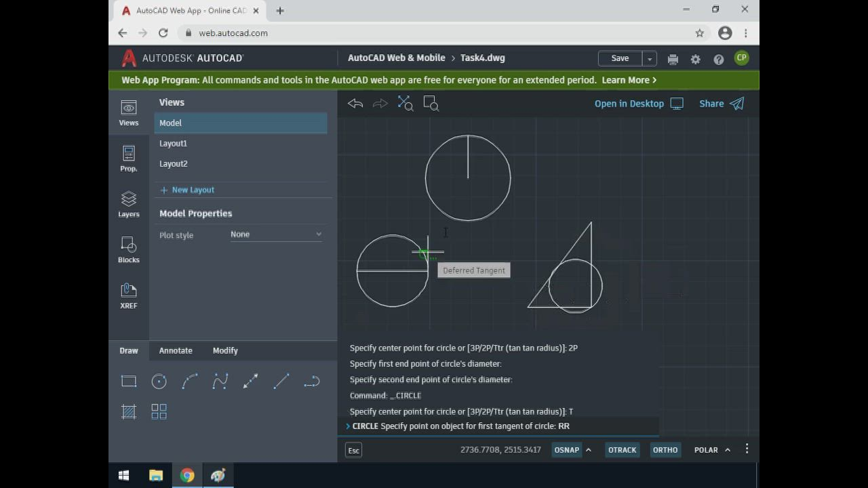Toggle ORTHO mode

pyautogui.click(x=665, y=450)
